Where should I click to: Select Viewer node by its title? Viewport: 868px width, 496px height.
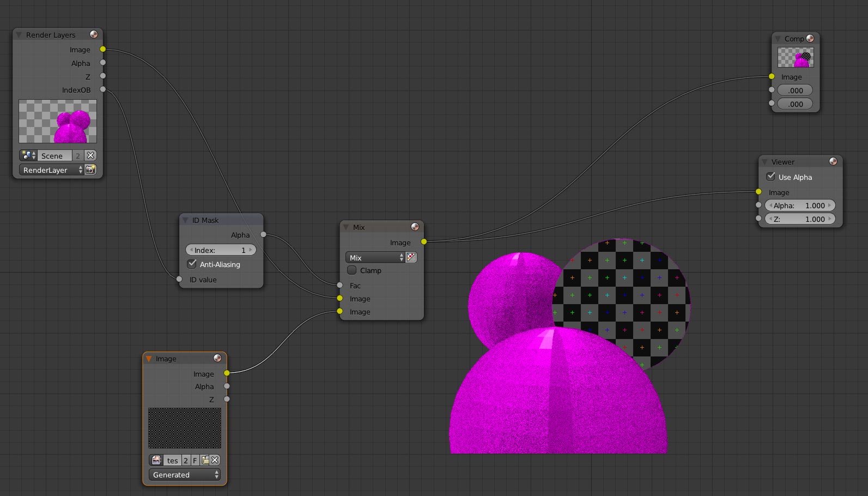pyautogui.click(x=783, y=162)
